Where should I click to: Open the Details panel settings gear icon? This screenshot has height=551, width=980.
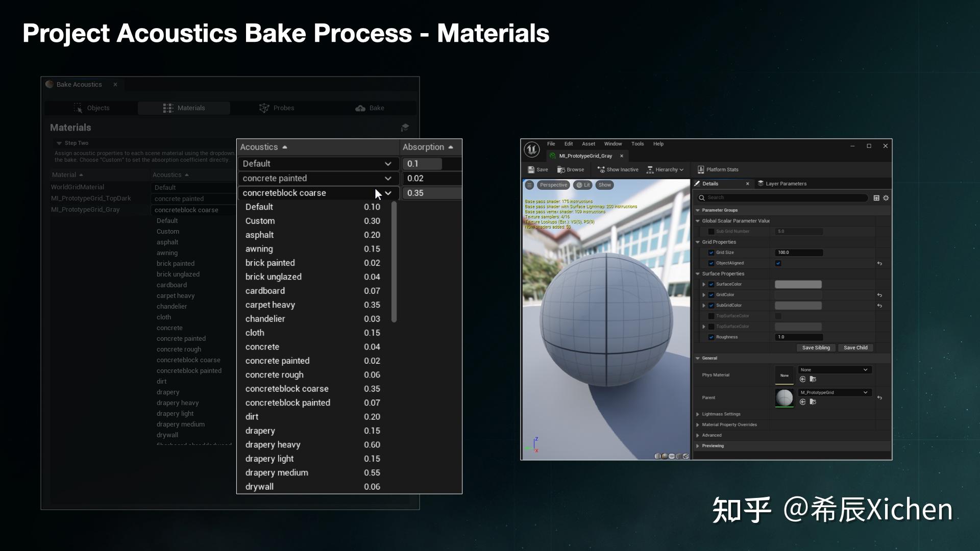[886, 198]
